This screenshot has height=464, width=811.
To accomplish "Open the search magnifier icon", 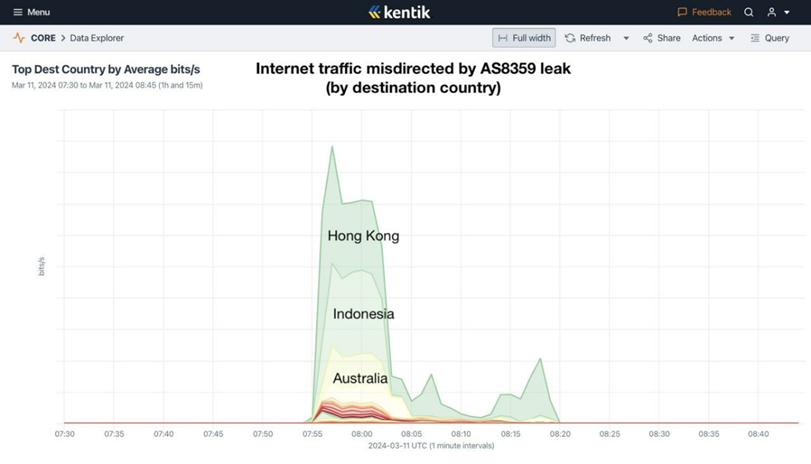I will pos(748,12).
